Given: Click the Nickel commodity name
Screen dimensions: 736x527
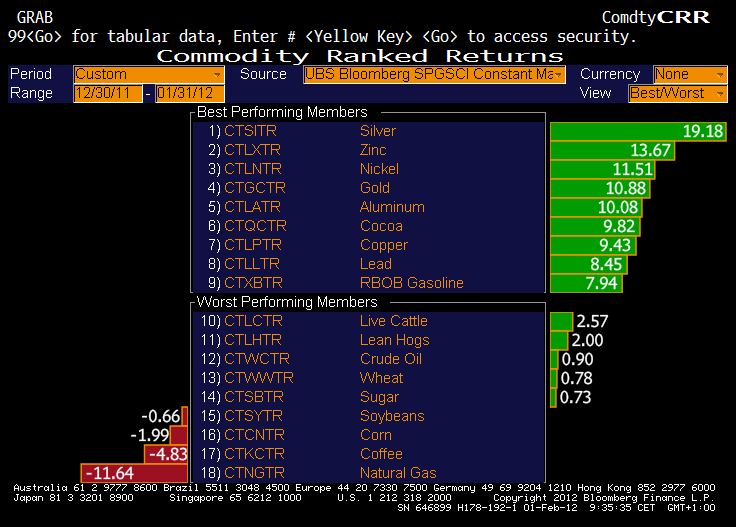Looking at the screenshot, I should [x=379, y=169].
